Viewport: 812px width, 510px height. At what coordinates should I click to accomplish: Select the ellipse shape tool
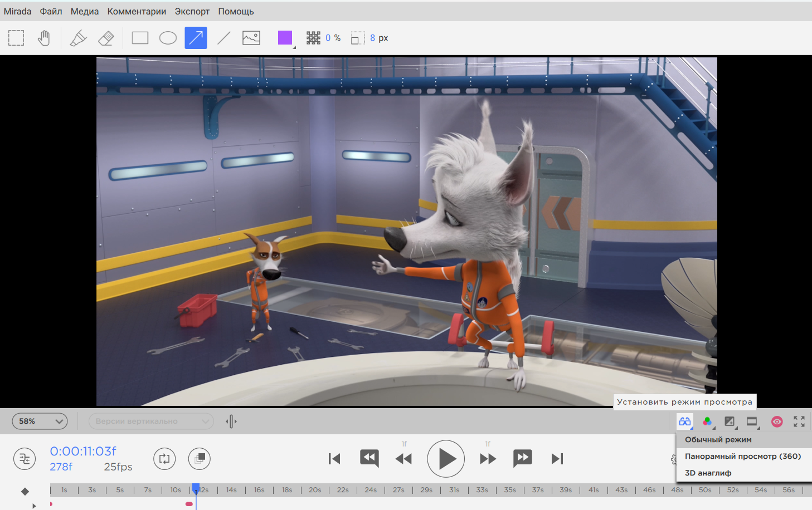pos(168,38)
